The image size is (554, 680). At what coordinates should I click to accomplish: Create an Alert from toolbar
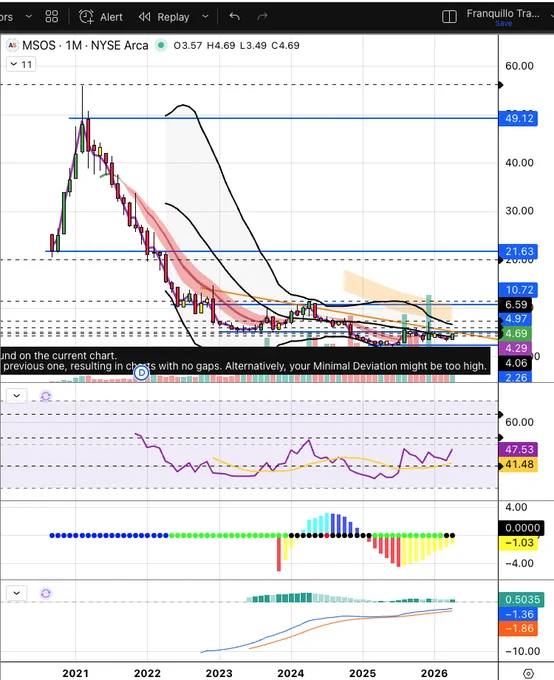(101, 17)
